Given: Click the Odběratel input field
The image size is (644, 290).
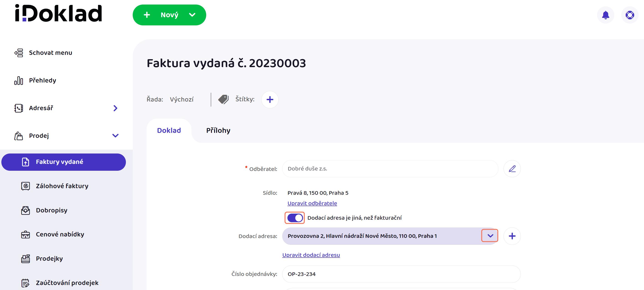Looking at the screenshot, I should click(x=390, y=169).
